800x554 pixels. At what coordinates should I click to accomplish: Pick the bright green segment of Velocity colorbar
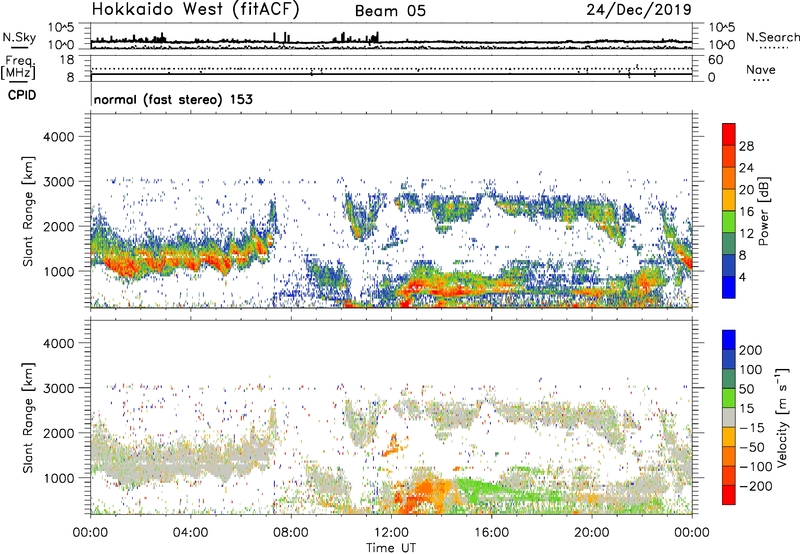tap(729, 398)
